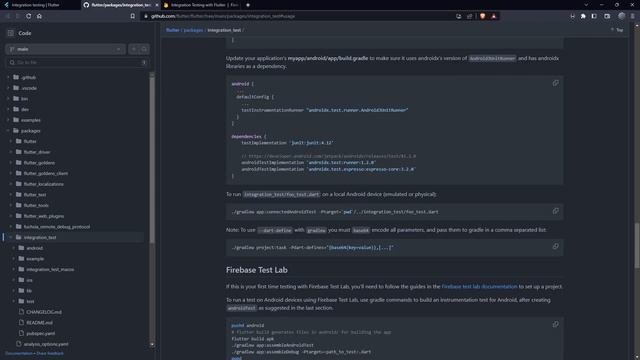
Task: Close the flutter/packages GitHub tab
Action: (157, 5)
